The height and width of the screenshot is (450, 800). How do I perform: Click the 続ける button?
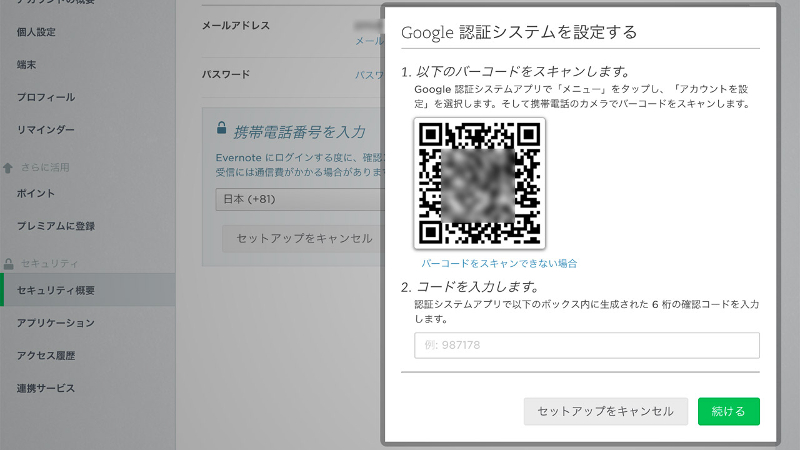[x=729, y=411]
